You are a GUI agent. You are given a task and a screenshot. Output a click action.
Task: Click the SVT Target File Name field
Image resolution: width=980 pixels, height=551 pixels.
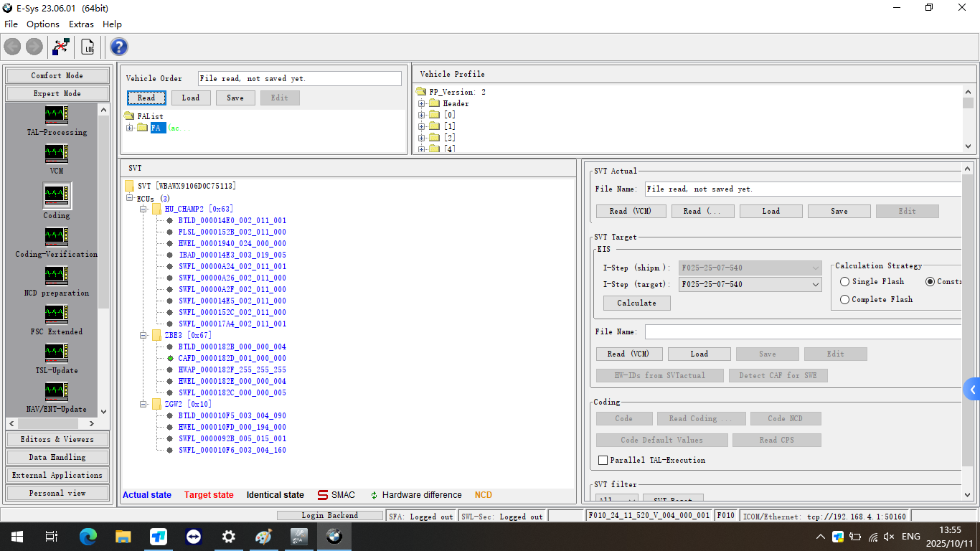point(802,332)
